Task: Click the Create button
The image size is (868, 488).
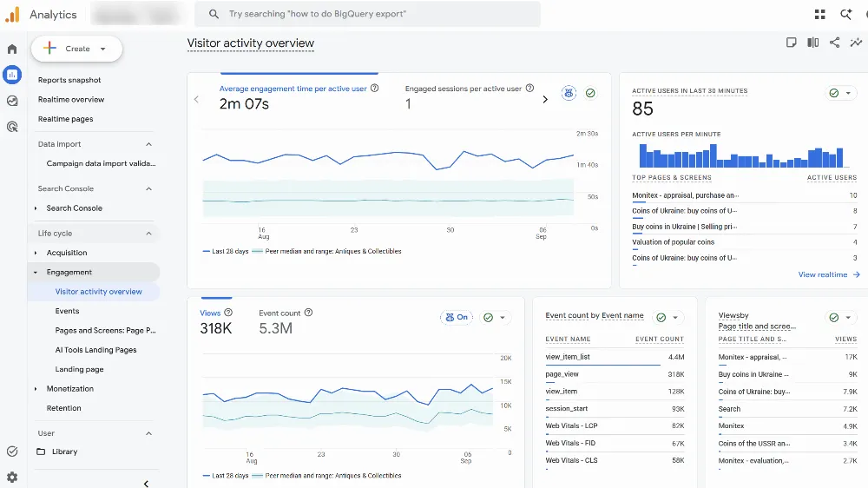Action: coord(77,49)
